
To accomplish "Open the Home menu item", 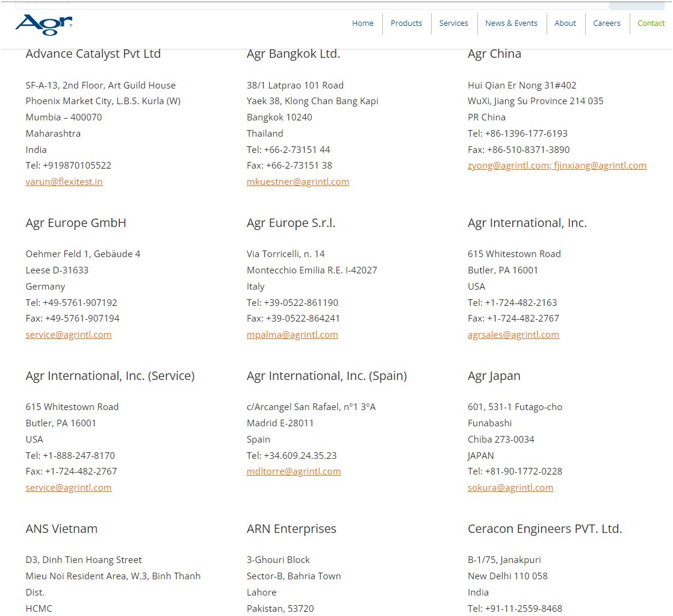I will click(362, 23).
